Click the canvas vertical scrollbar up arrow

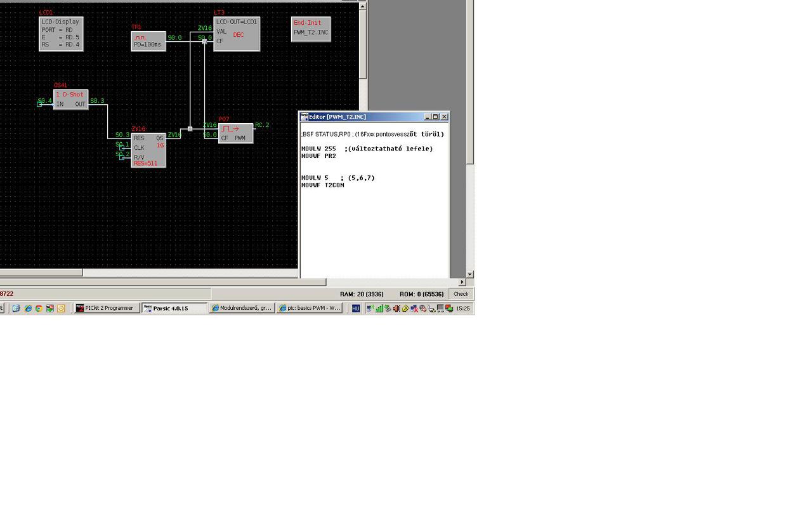363,6
